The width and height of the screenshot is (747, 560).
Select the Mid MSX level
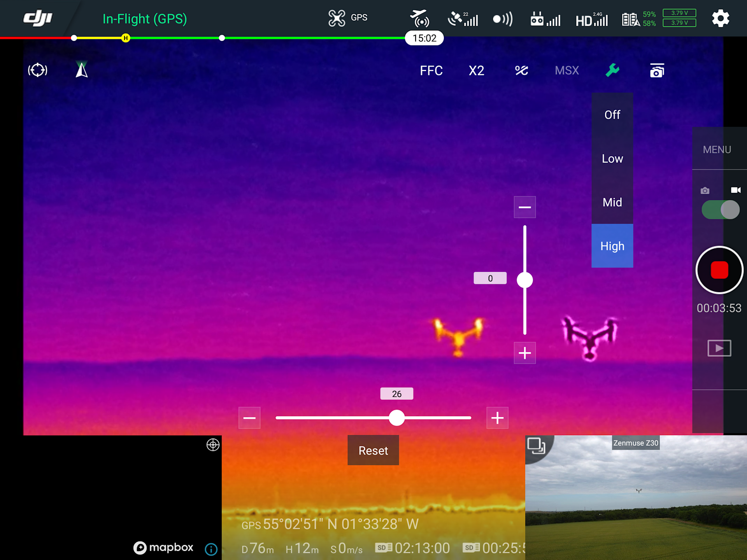(x=612, y=202)
